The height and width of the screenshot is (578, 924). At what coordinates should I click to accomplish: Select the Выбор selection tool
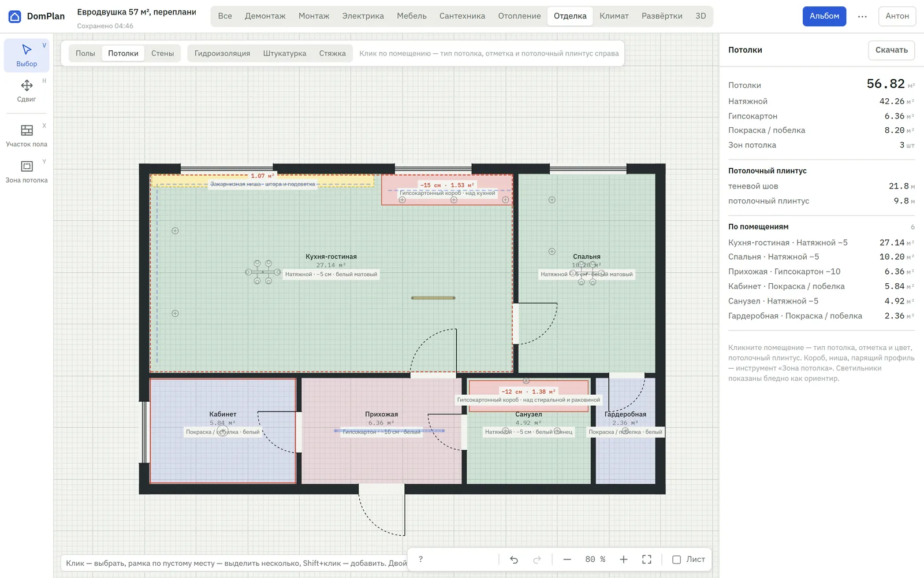point(27,55)
